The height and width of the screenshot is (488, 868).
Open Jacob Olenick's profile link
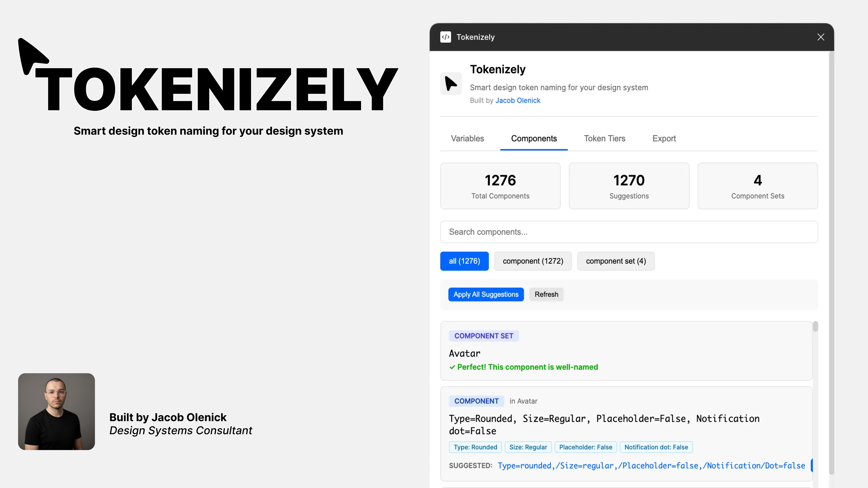coord(518,100)
